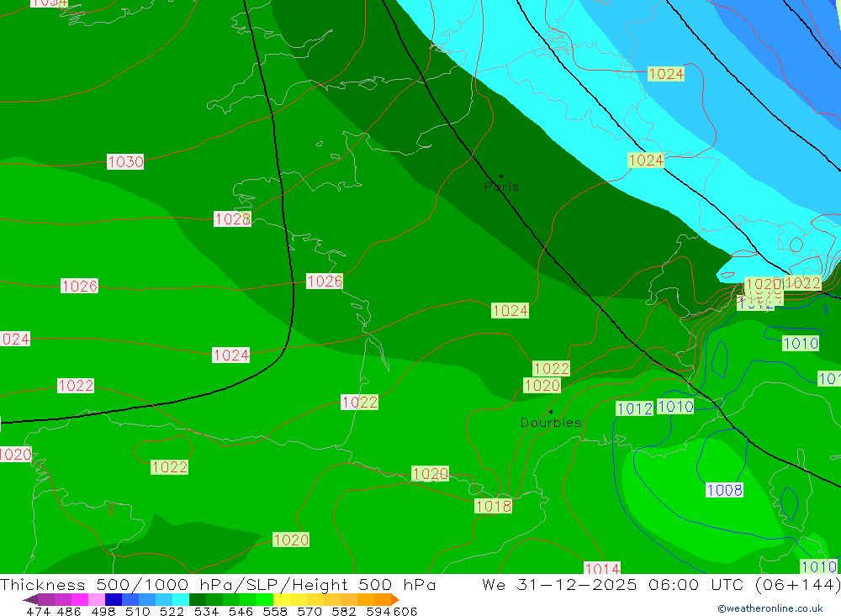The image size is (841, 616).
Task: Click the 498 legend value
Action: (103, 611)
